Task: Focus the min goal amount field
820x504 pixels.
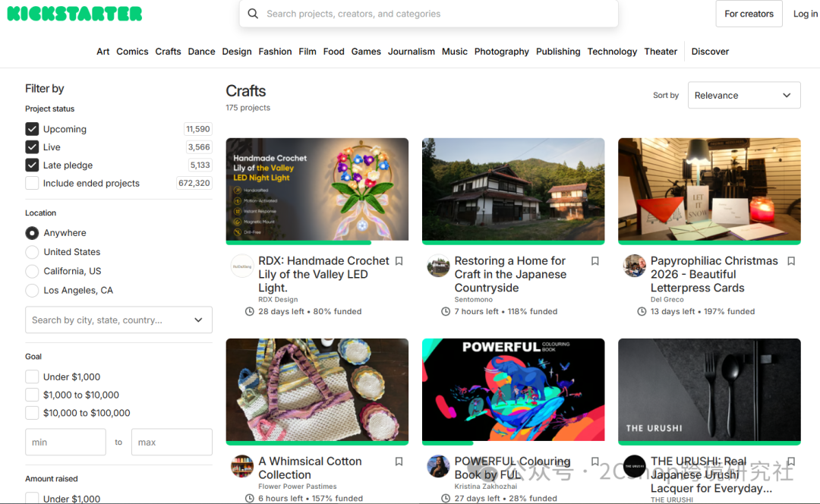Action: click(x=65, y=443)
